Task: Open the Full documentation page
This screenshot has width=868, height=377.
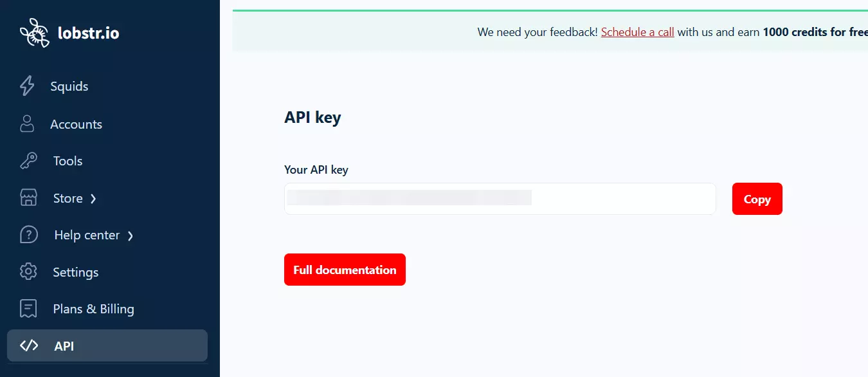Action: click(345, 270)
